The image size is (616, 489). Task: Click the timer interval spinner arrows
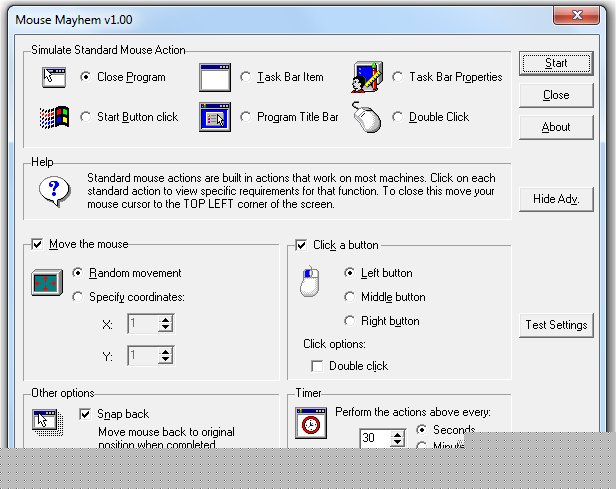398,438
